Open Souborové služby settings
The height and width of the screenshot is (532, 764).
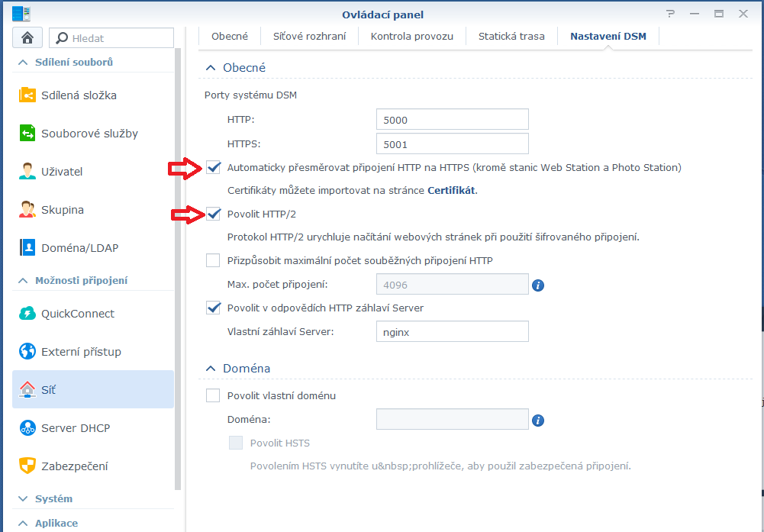pos(89,134)
